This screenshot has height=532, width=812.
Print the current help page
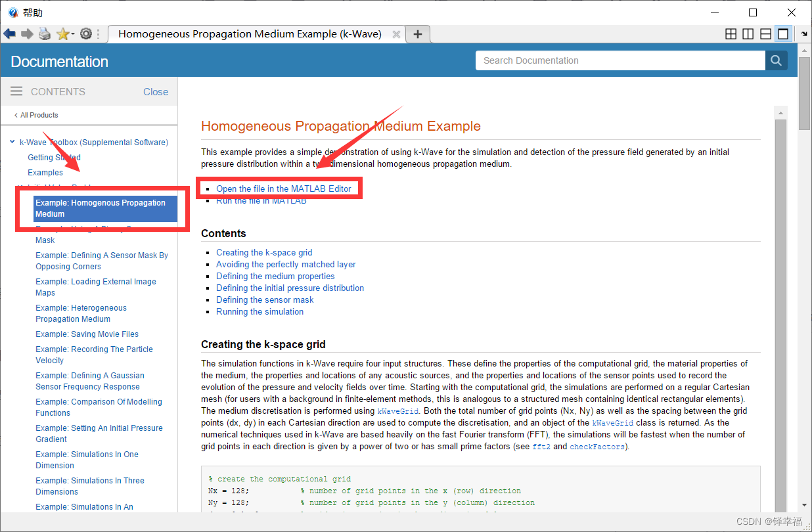[45, 33]
